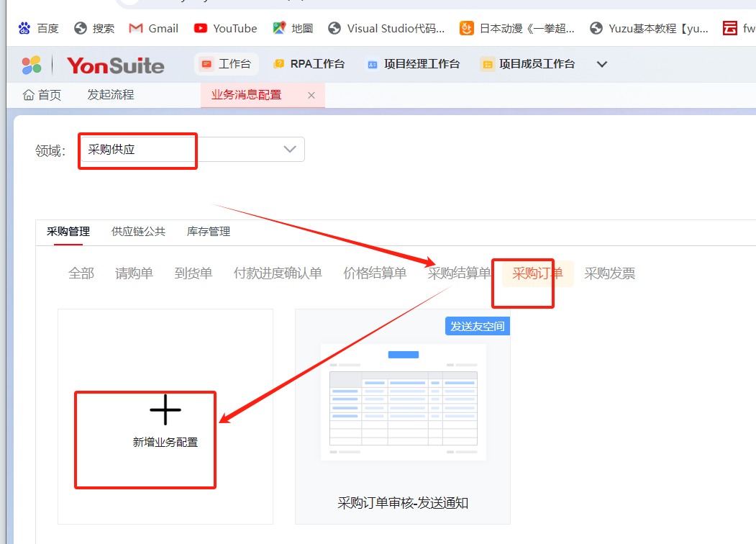This screenshot has height=544, width=756.
Task: Expand the workspace chevron after 项目成员工作台
Action: (601, 64)
